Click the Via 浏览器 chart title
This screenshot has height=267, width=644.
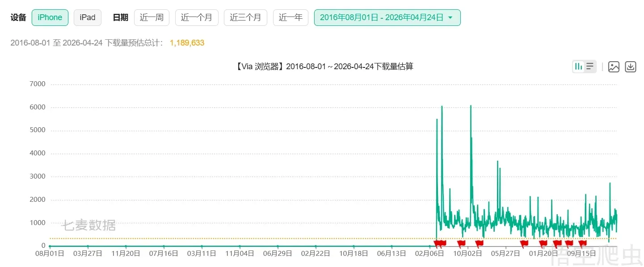point(324,67)
